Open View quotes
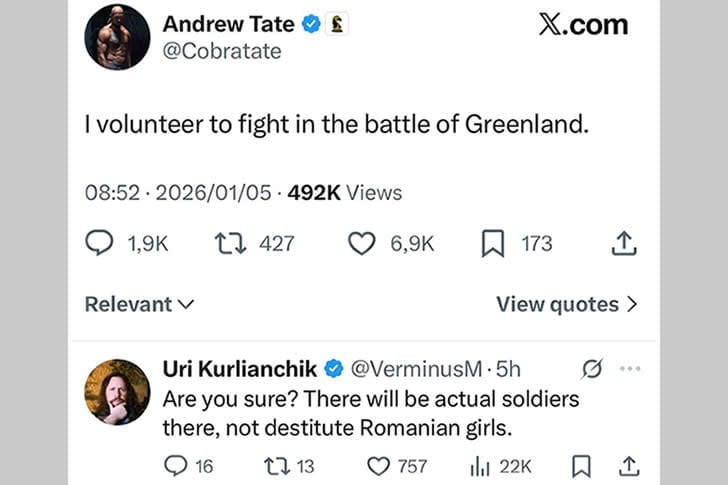Image resolution: width=728 pixels, height=485 pixels. (566, 304)
